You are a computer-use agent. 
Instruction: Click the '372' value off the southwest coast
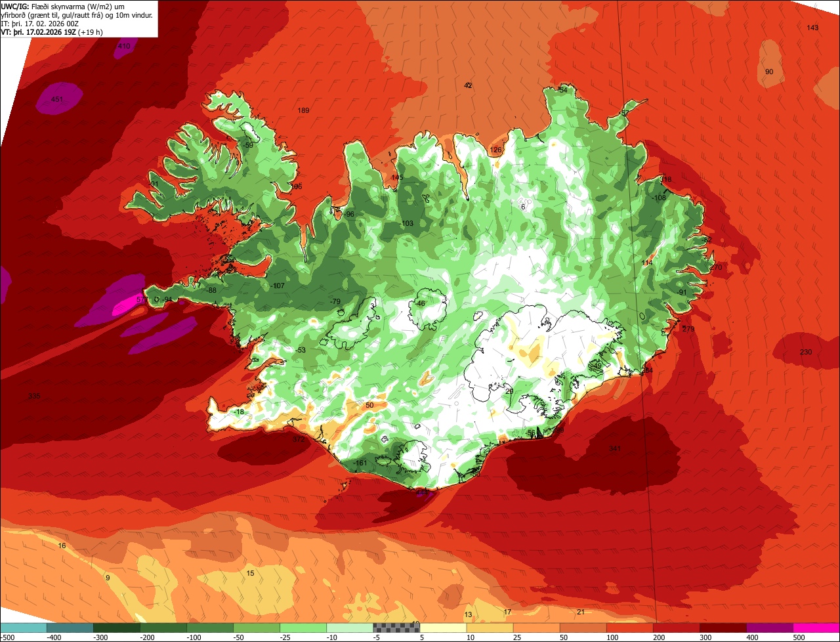pyautogui.click(x=299, y=440)
